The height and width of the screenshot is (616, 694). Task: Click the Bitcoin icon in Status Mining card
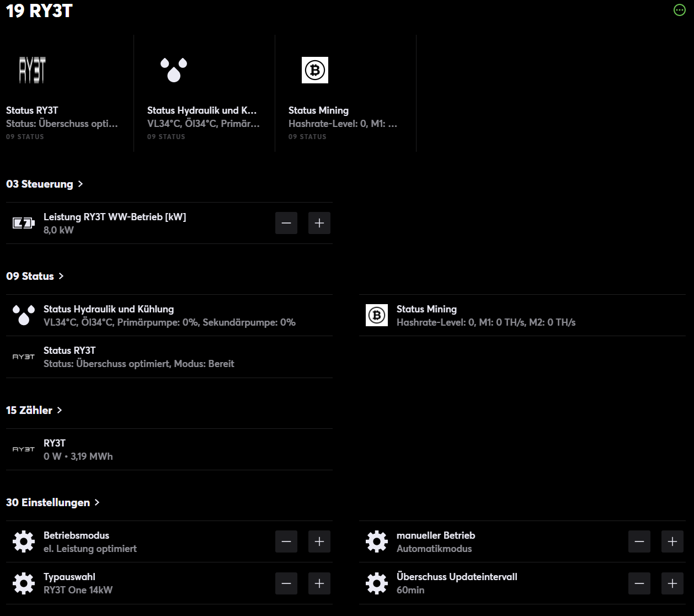click(x=315, y=70)
